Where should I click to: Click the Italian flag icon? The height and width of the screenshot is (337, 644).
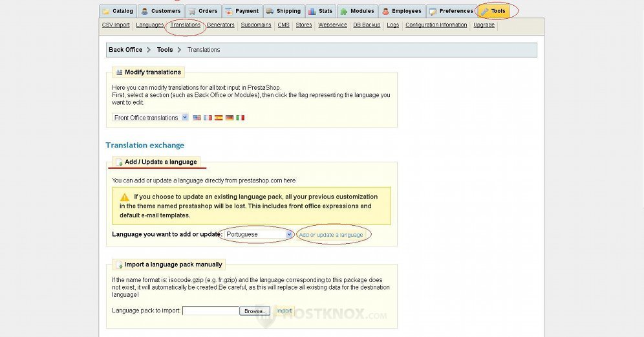click(241, 118)
